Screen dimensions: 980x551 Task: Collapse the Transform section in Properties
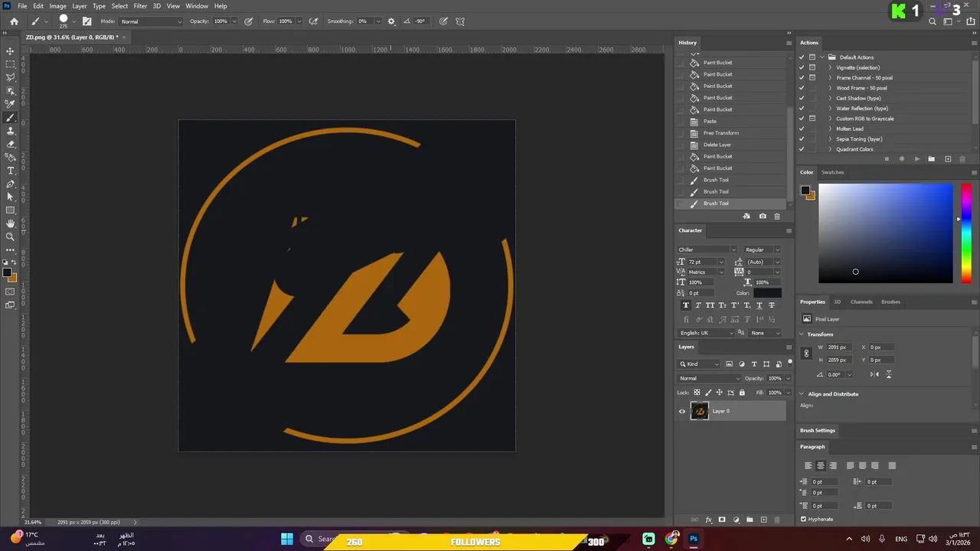[x=802, y=334]
